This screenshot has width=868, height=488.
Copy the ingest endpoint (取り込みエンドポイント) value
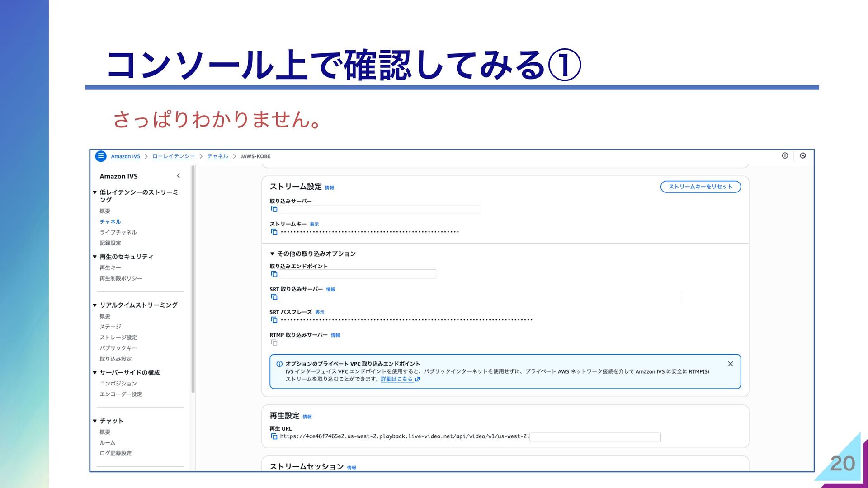[274, 274]
